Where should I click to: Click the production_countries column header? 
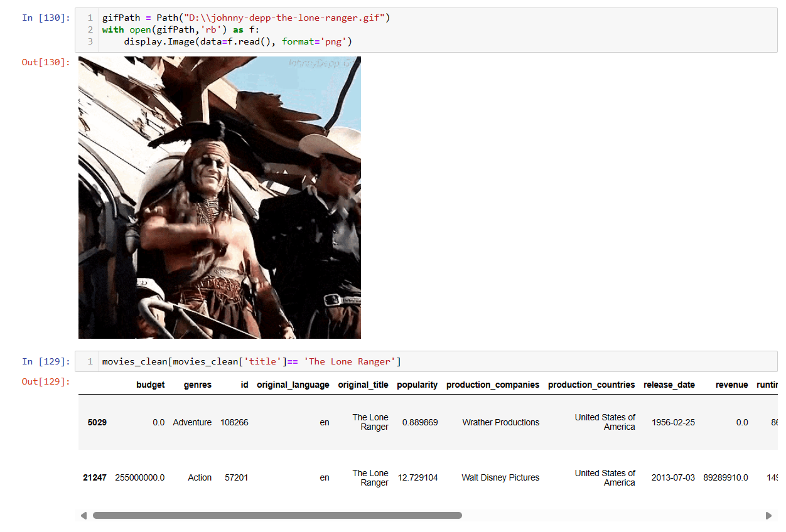tap(591, 385)
